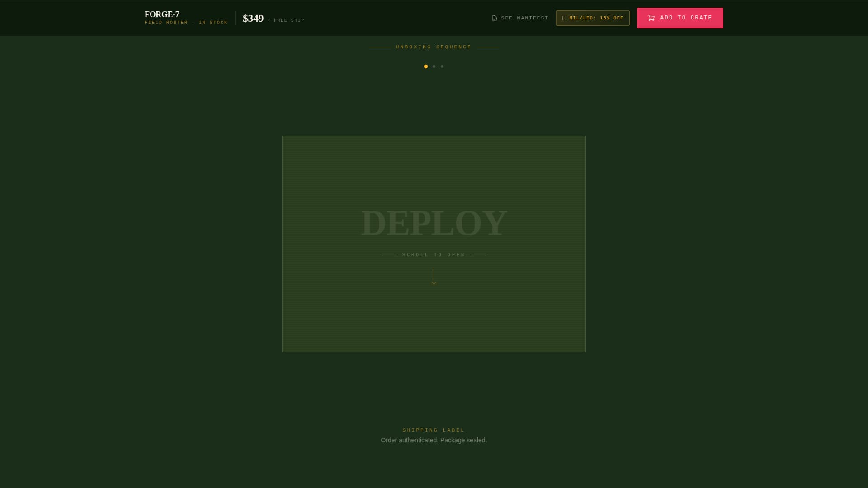This screenshot has width=868, height=488.
Task: Click the 'SCROLL TO OPEN' text
Action: tap(434, 255)
